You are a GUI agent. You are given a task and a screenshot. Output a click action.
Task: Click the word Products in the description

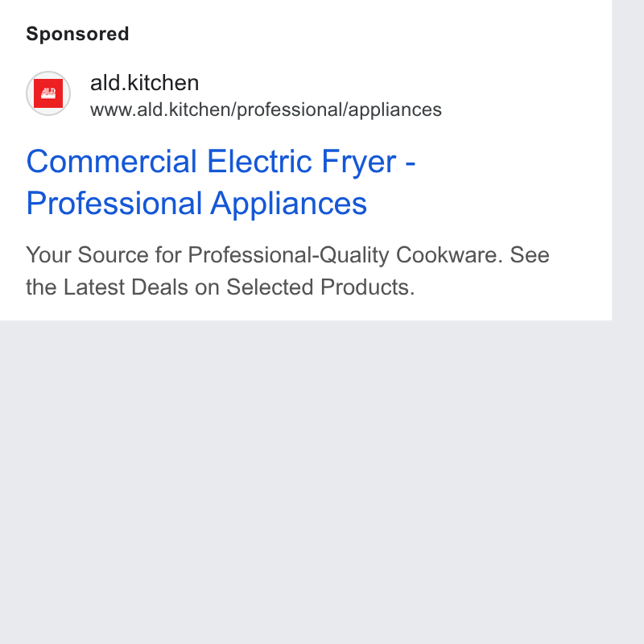pyautogui.click(x=368, y=287)
